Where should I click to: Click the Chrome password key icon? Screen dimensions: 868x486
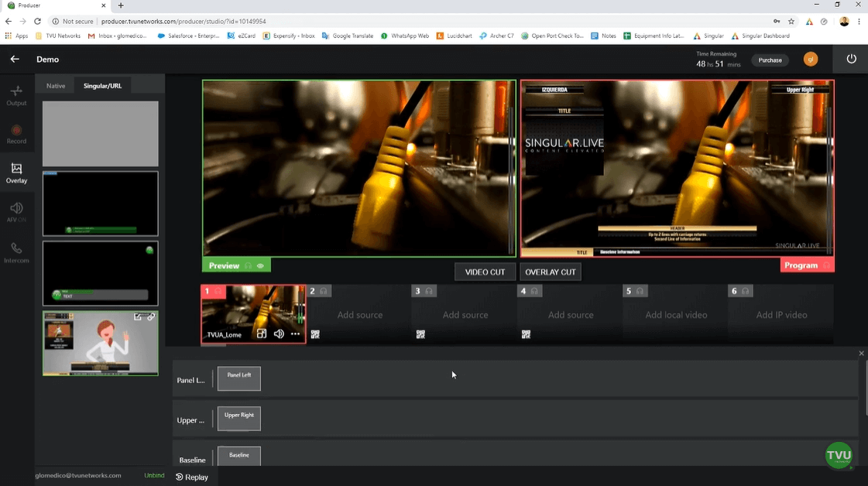click(777, 21)
